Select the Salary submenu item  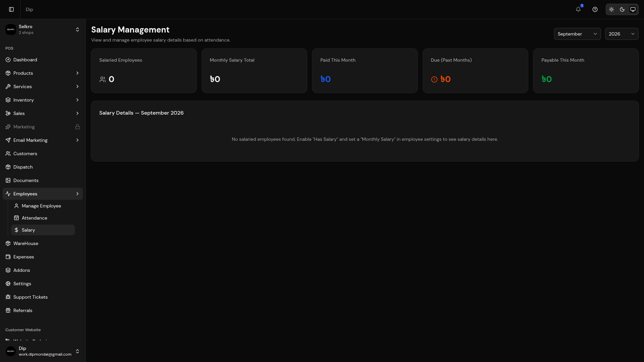[43, 230]
